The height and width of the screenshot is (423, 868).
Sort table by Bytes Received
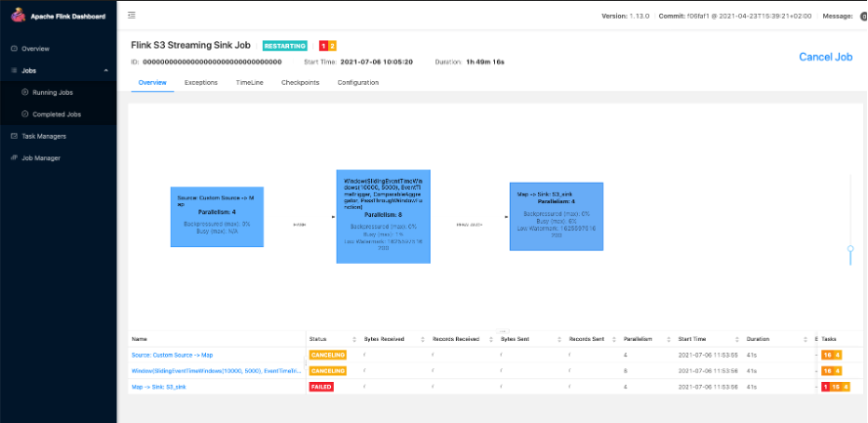pyautogui.click(x=422, y=339)
